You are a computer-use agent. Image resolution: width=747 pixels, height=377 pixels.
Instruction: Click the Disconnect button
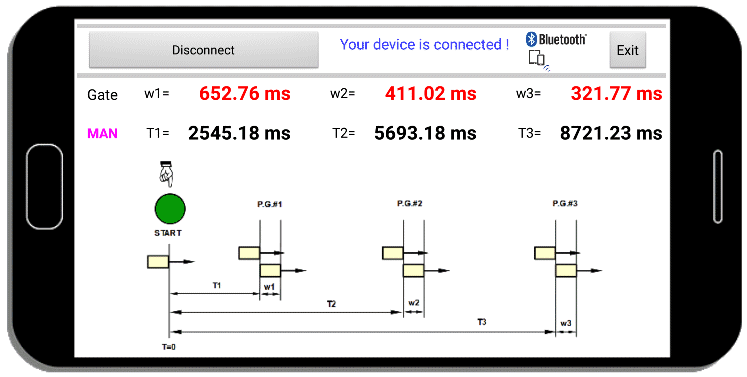tap(203, 50)
